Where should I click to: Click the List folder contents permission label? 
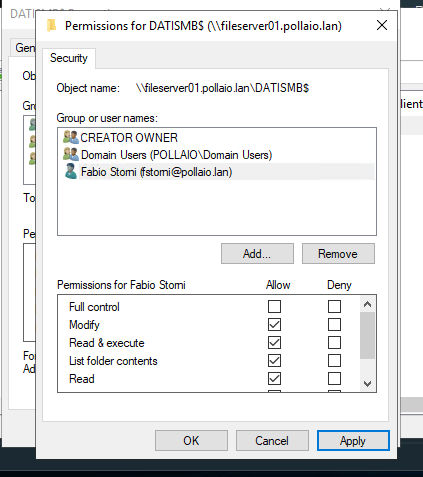point(113,361)
